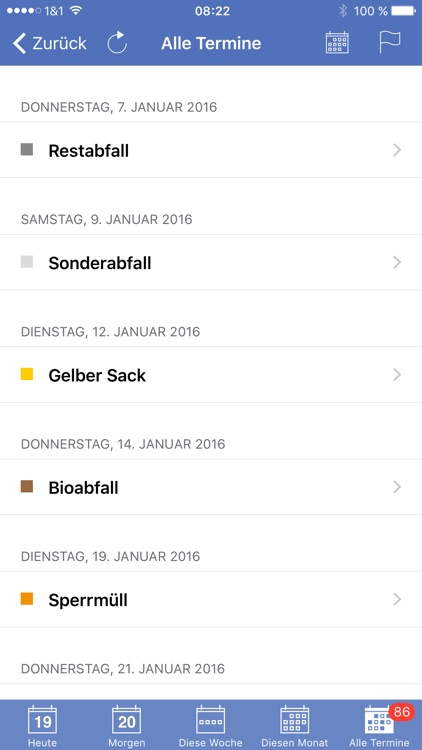Open Restabfall entry via its chevron
This screenshot has width=422, height=750.
pos(397,150)
